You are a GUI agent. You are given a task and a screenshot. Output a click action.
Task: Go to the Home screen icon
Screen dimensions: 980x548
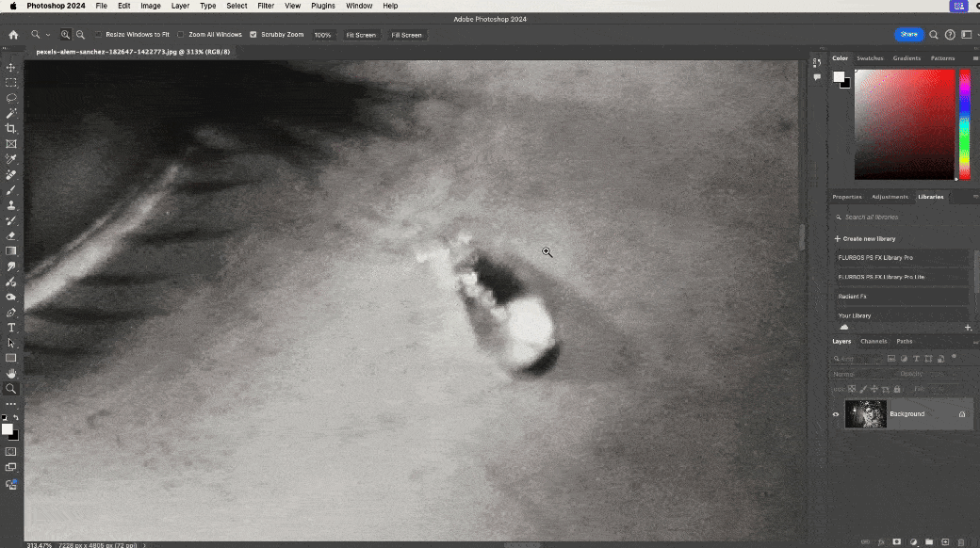point(13,35)
